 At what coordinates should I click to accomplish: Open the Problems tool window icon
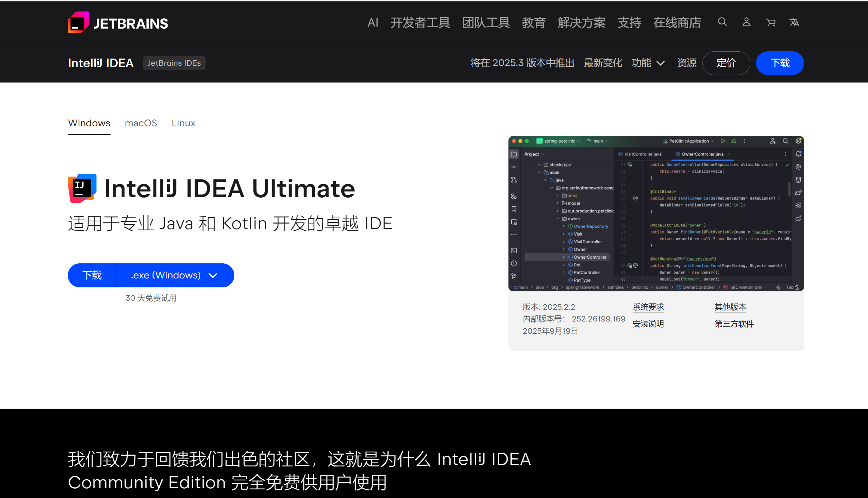(514, 264)
